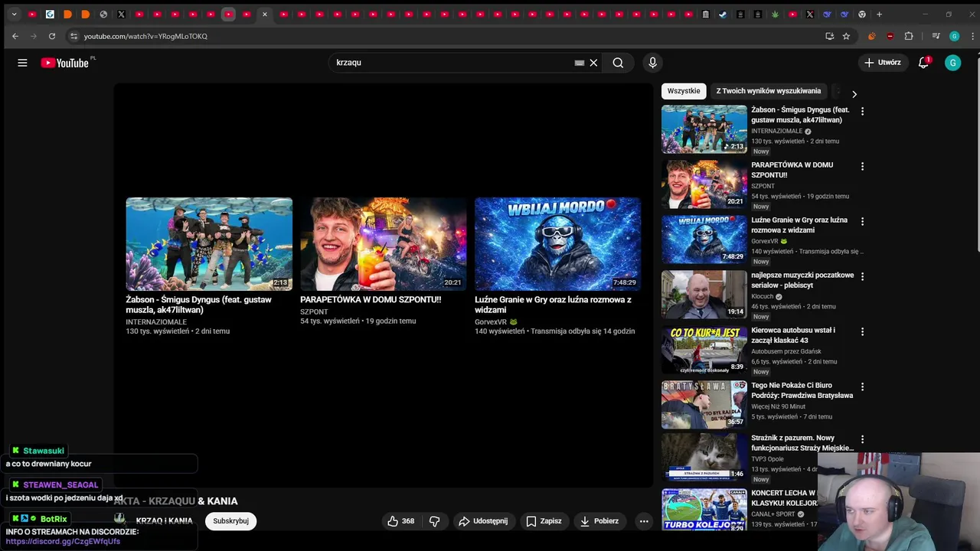Open Chrome profile avatar in toolbar
980x551 pixels.
(x=954, y=36)
